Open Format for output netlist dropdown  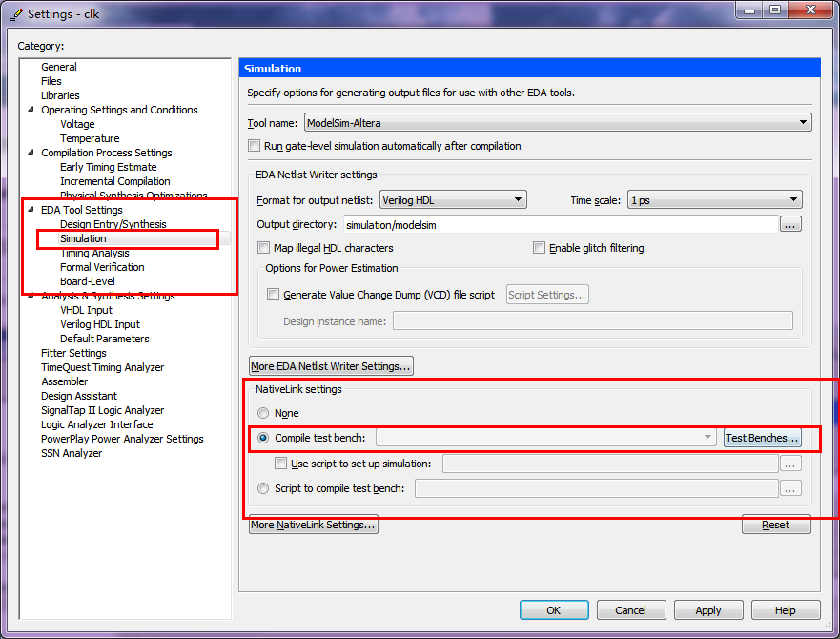453,200
